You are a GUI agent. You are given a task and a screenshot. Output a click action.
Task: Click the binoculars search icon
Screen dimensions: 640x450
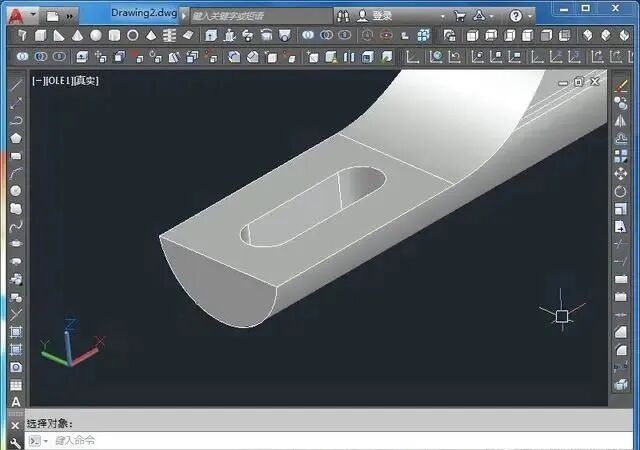pos(343,16)
